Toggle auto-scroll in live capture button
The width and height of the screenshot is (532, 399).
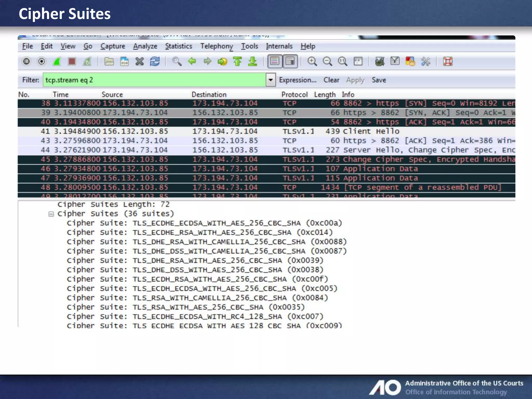[x=290, y=62]
